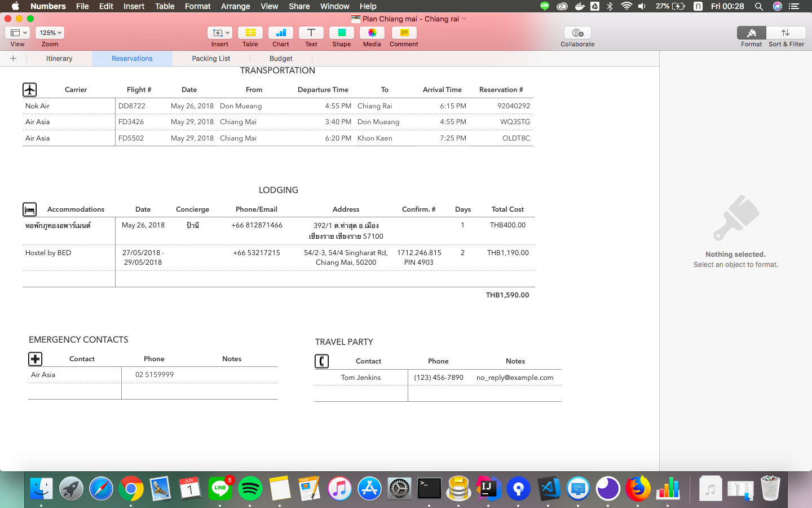This screenshot has width=812, height=508.
Task: Open the Format menu
Action: pyautogui.click(x=197, y=6)
